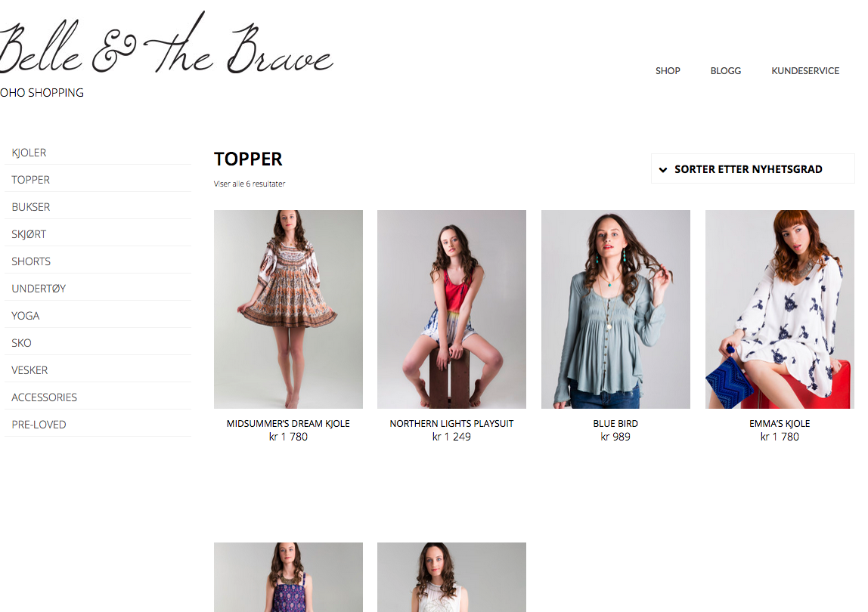Screen dimensions: 868x612
Task: Open Kundeservice in the top navigation
Action: point(804,71)
